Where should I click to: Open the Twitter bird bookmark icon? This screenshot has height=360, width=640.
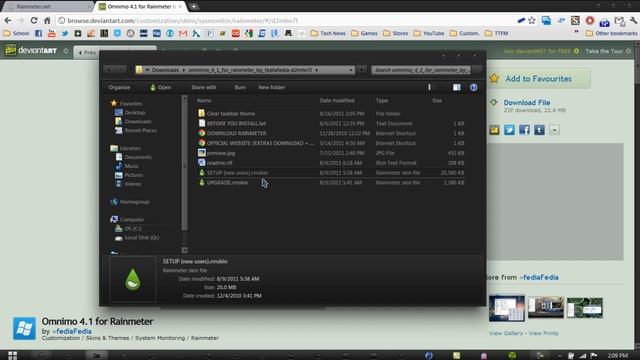pyautogui.click(x=65, y=33)
